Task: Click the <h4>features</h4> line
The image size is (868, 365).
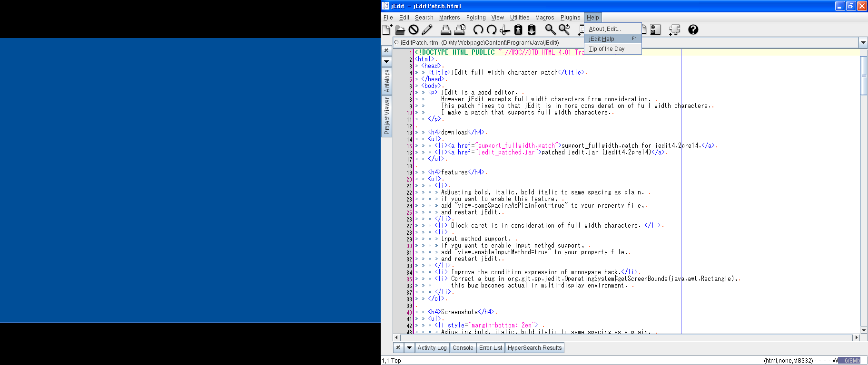Action: coord(457,172)
